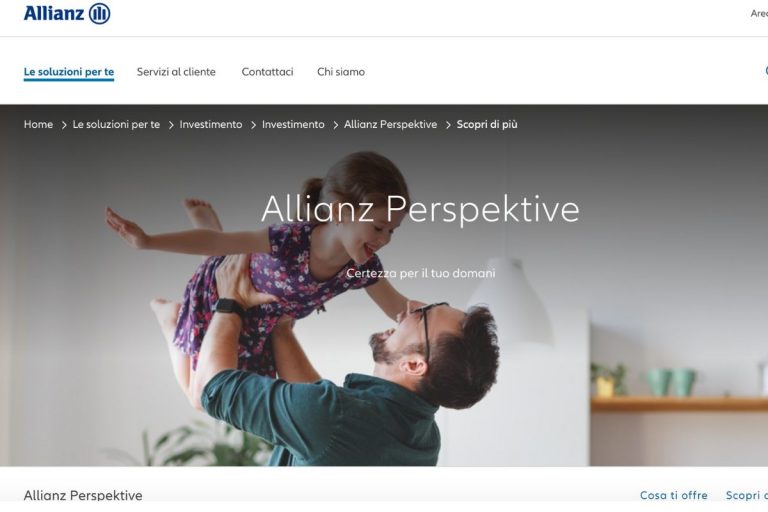Click the first Investimento breadcrumb link
Viewport: 768px width, 512px height.
[211, 124]
